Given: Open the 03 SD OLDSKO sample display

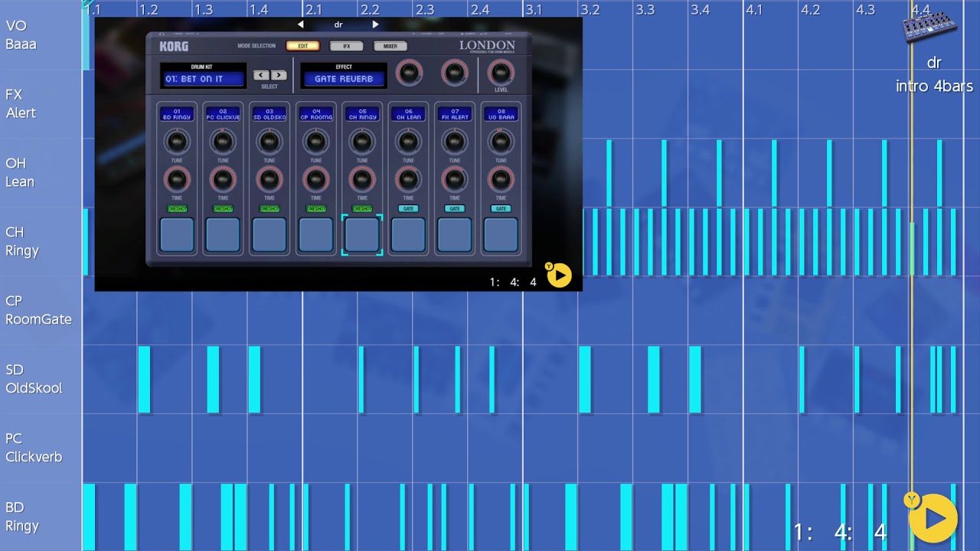Looking at the screenshot, I should [269, 114].
